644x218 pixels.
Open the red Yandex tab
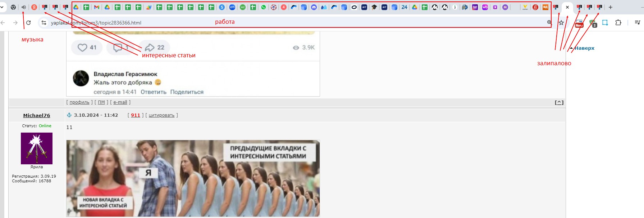pyautogui.click(x=34, y=7)
